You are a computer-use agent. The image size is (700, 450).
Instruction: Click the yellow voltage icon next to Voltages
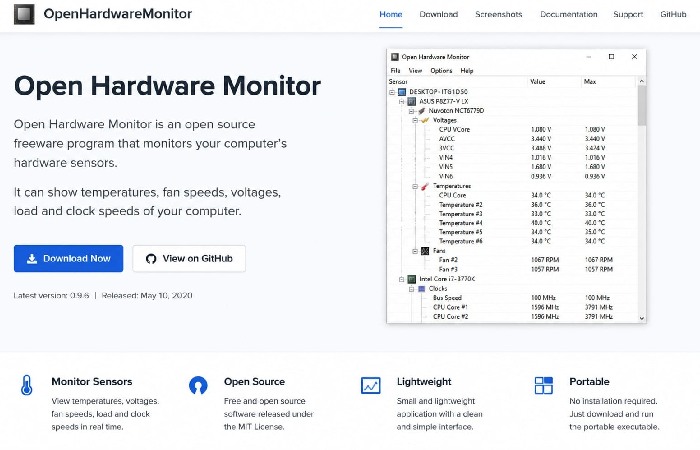tap(425, 120)
